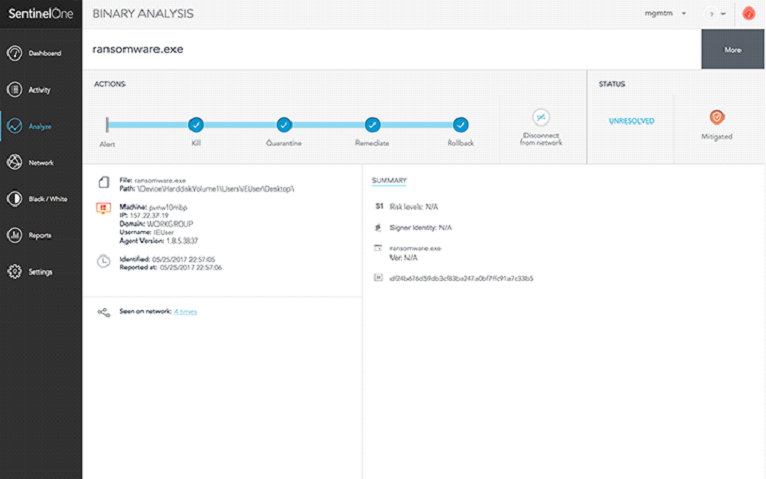The width and height of the screenshot is (766, 479).
Task: Click the Mitigated status label
Action: click(717, 137)
